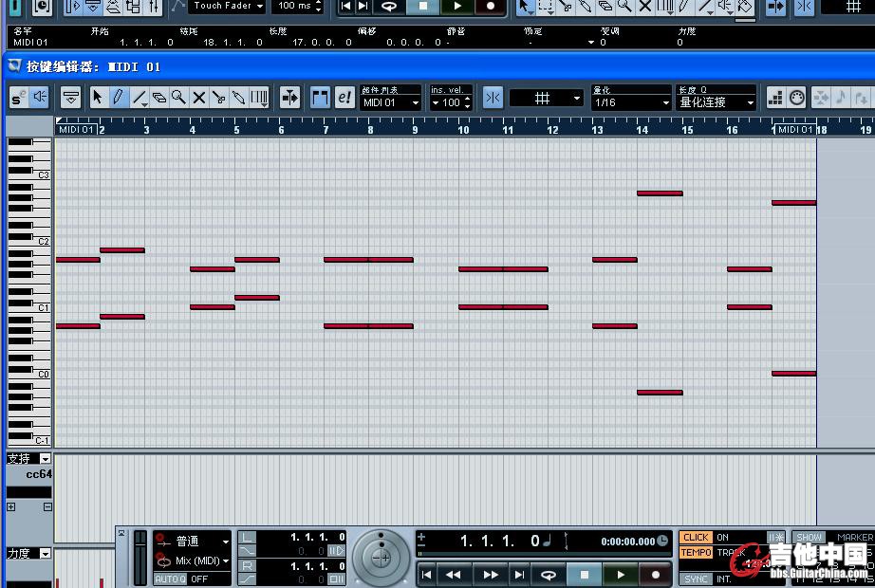Select the Mute X tool in project toolbar
The width and height of the screenshot is (875, 588).
coord(645,6)
